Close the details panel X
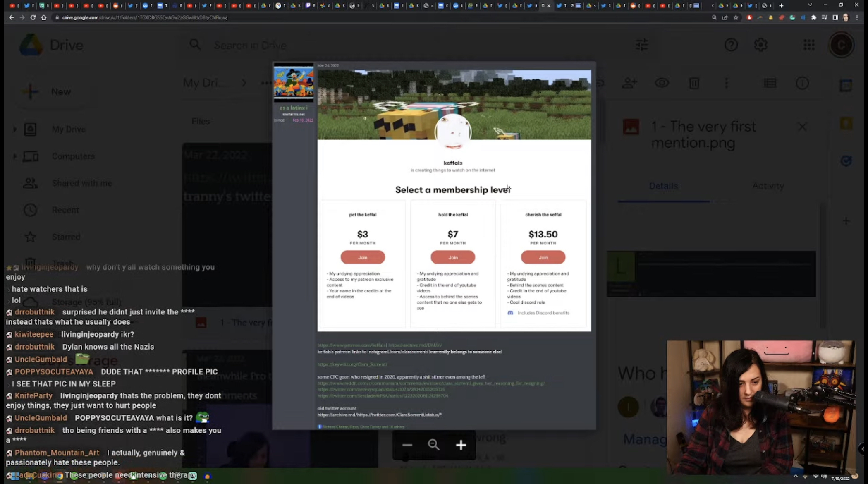This screenshot has width=868, height=484. pyautogui.click(x=802, y=127)
